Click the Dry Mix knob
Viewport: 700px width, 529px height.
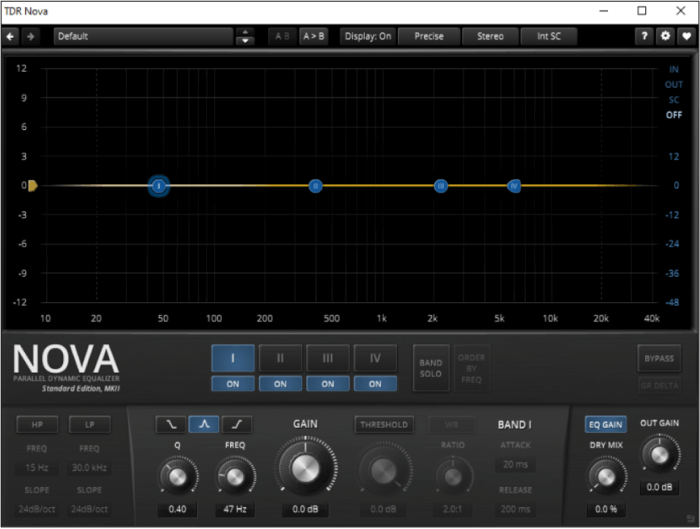(x=606, y=477)
